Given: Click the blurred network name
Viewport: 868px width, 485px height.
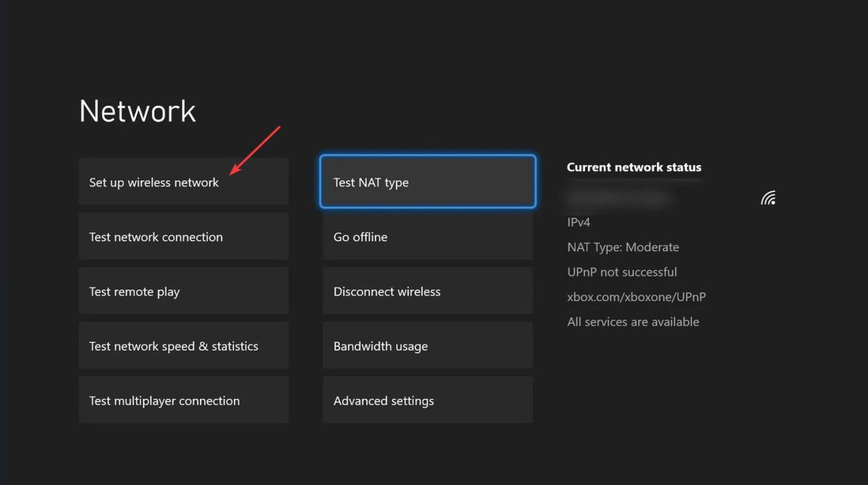Looking at the screenshot, I should (618, 198).
